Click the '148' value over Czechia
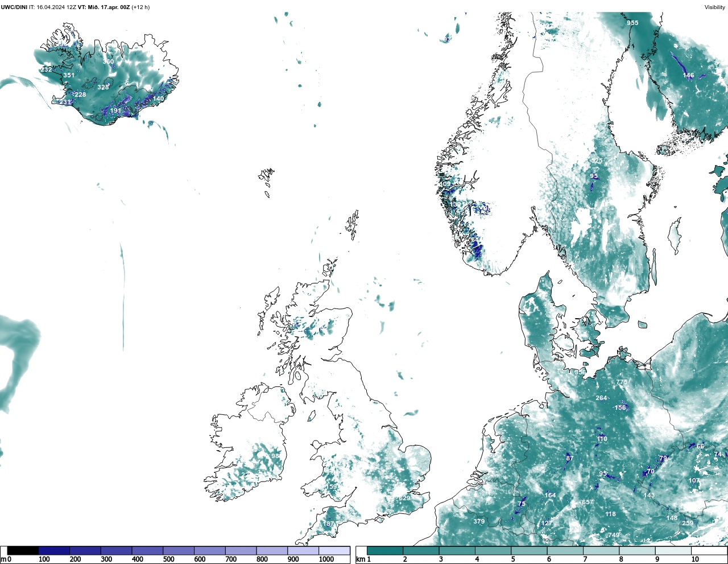The image size is (728, 564). point(672,518)
